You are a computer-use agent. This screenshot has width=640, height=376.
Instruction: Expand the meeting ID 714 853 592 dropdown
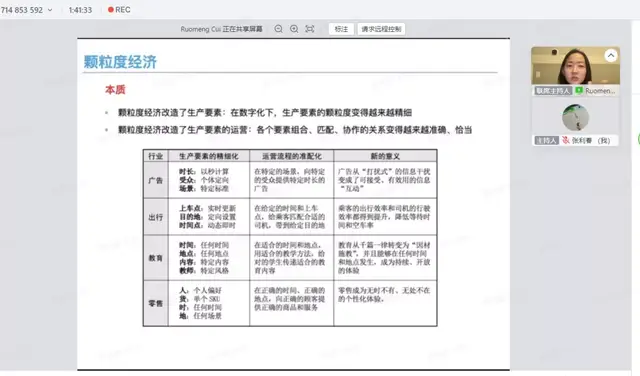[x=50, y=10]
